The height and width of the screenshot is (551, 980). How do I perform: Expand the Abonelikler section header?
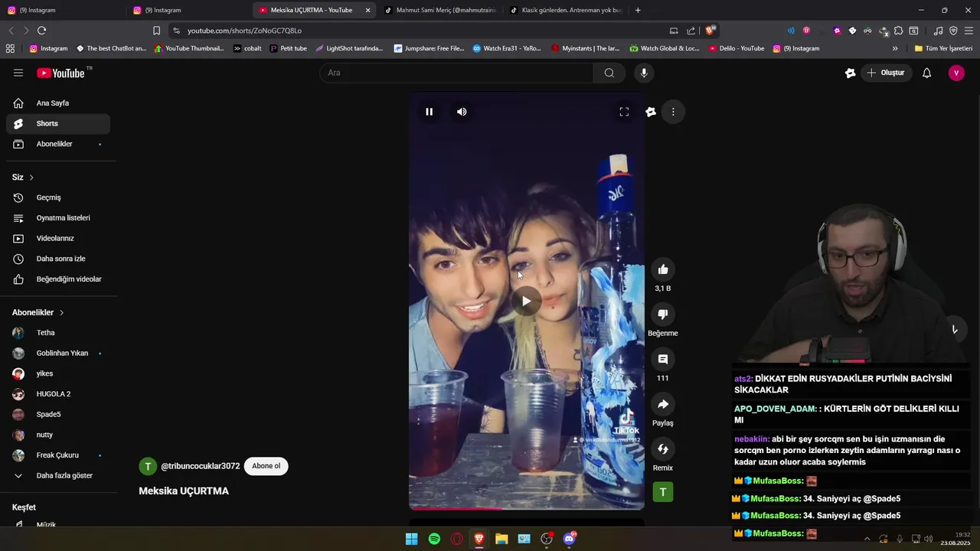click(x=38, y=312)
